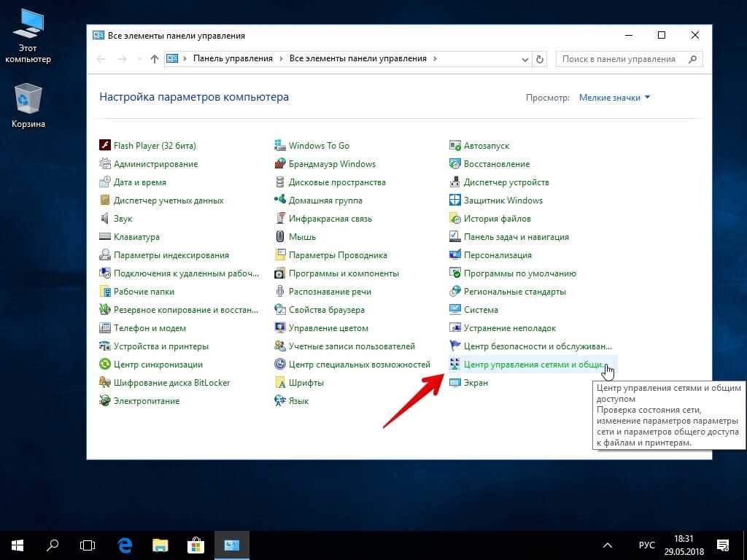Open the Программы и компоненты link
747x560 pixels.
tap(343, 273)
